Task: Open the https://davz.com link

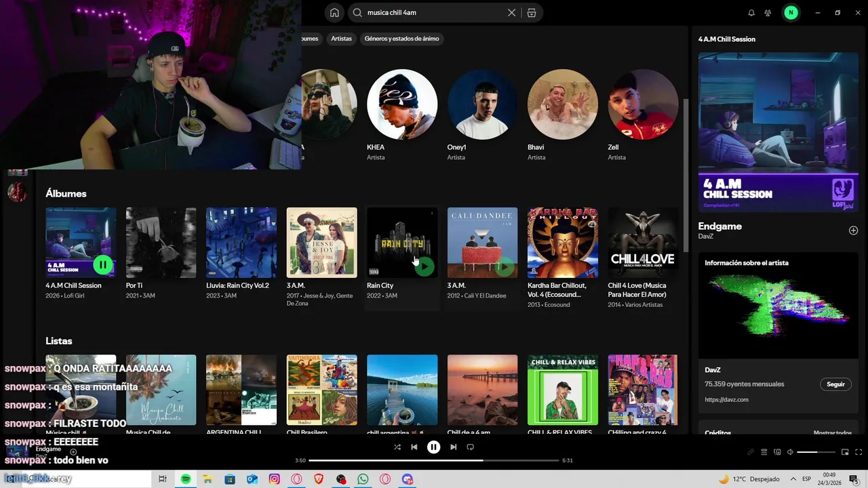Action: [x=726, y=400]
